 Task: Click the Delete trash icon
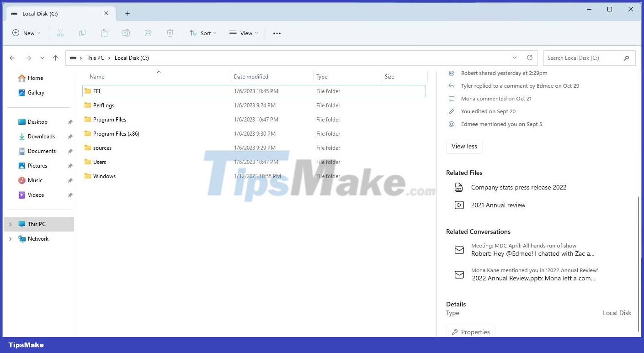(170, 33)
